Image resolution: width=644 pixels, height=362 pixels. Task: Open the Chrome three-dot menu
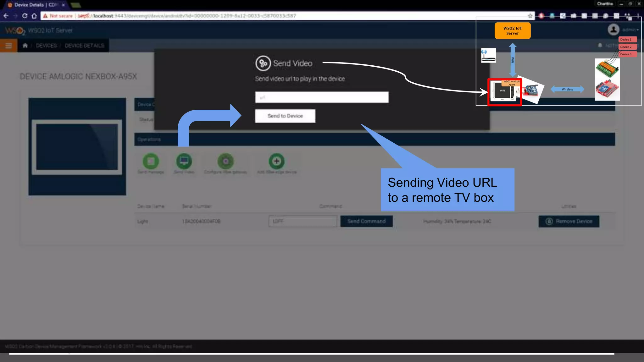(x=638, y=16)
